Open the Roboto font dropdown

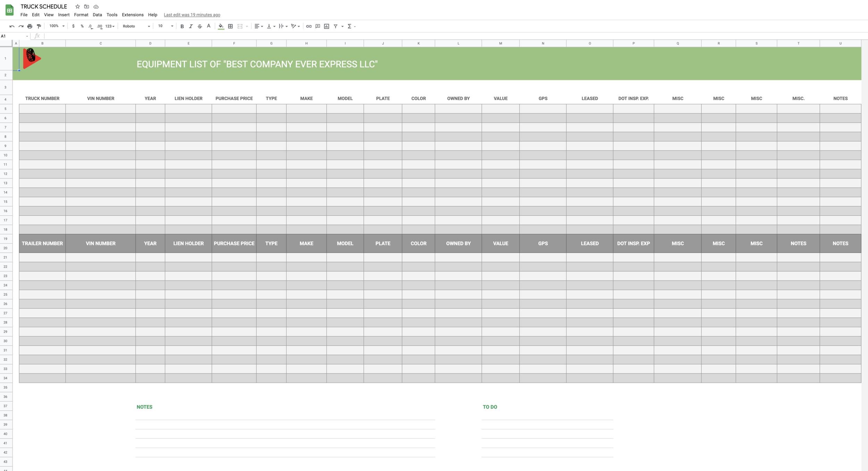(136, 26)
